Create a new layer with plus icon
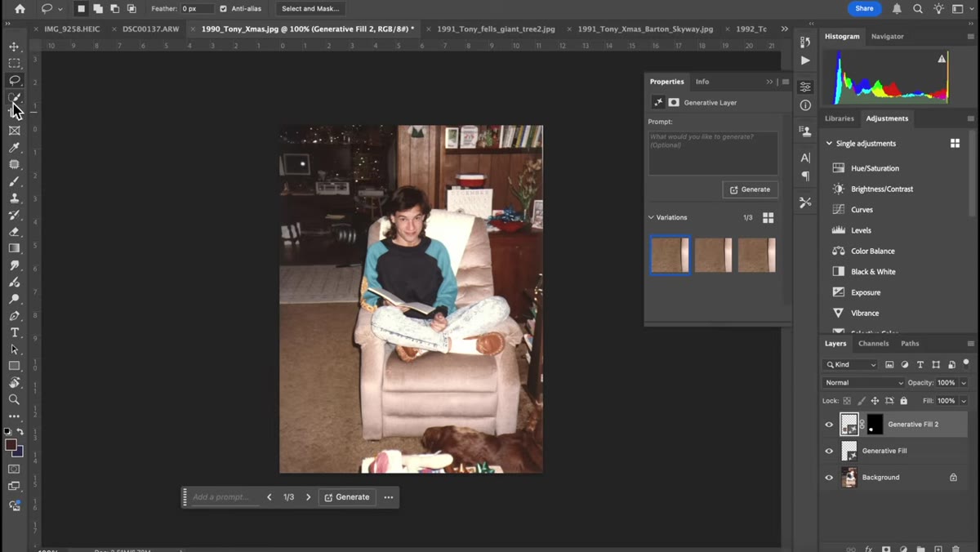Screen dimensions: 980x552 pyautogui.click(x=938, y=549)
